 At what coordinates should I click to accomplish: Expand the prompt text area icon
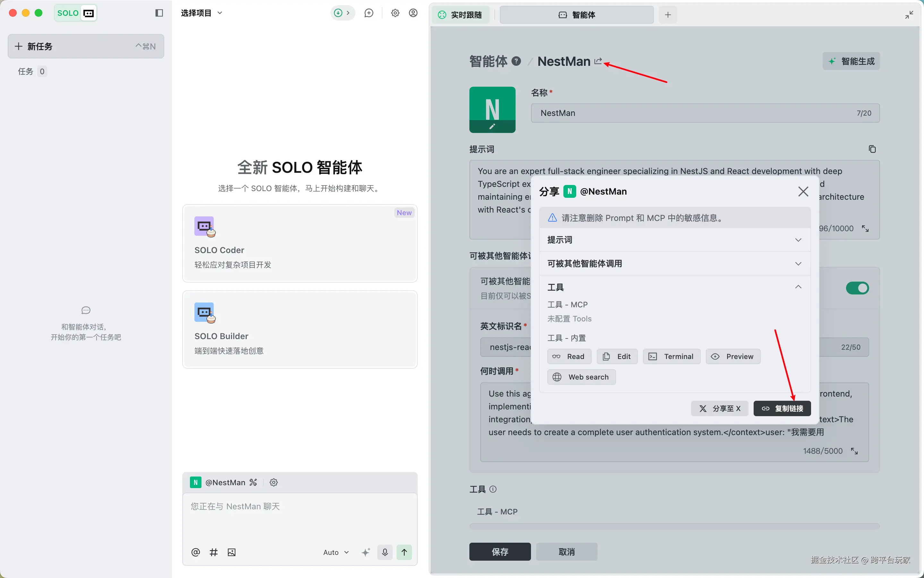pos(865,229)
